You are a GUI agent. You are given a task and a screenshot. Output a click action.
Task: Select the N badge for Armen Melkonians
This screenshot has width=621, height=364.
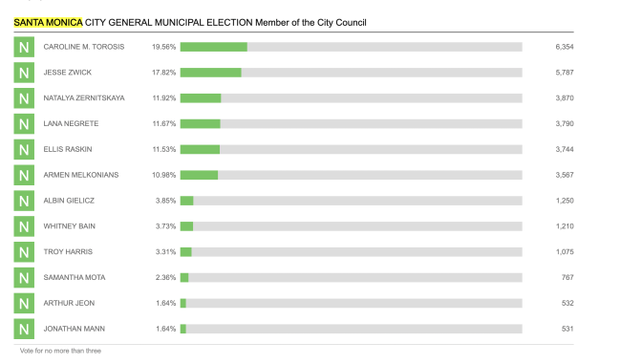[24, 175]
